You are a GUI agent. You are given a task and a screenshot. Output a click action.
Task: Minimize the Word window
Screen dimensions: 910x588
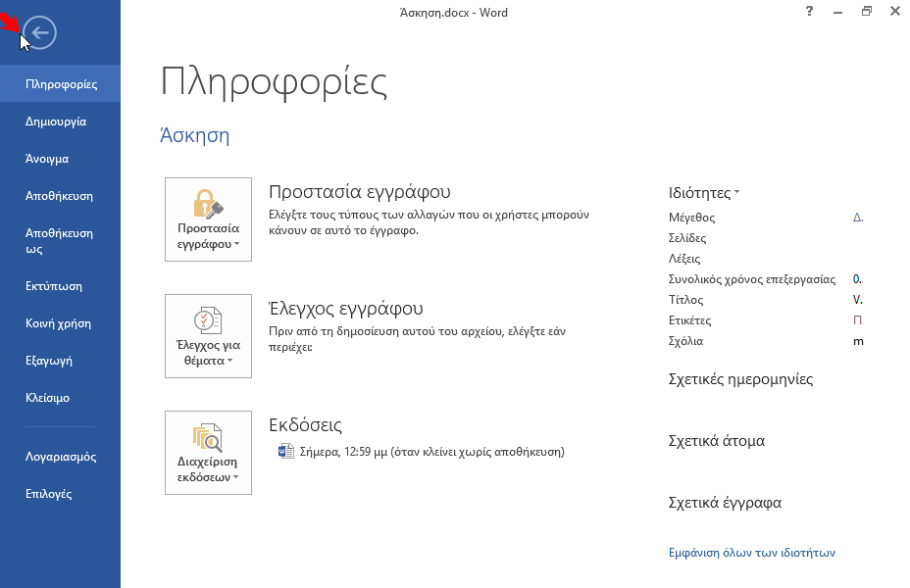pos(837,12)
